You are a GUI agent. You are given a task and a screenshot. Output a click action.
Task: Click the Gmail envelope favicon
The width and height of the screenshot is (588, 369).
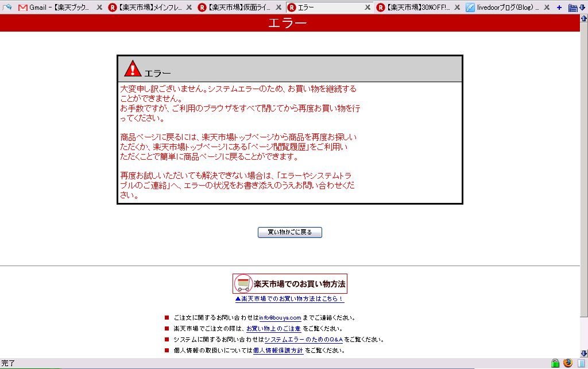coord(22,7)
